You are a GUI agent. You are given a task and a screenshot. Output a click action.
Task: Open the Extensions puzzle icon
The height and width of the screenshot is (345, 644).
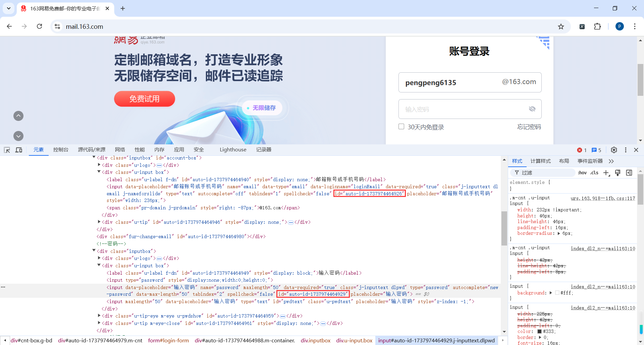(597, 26)
